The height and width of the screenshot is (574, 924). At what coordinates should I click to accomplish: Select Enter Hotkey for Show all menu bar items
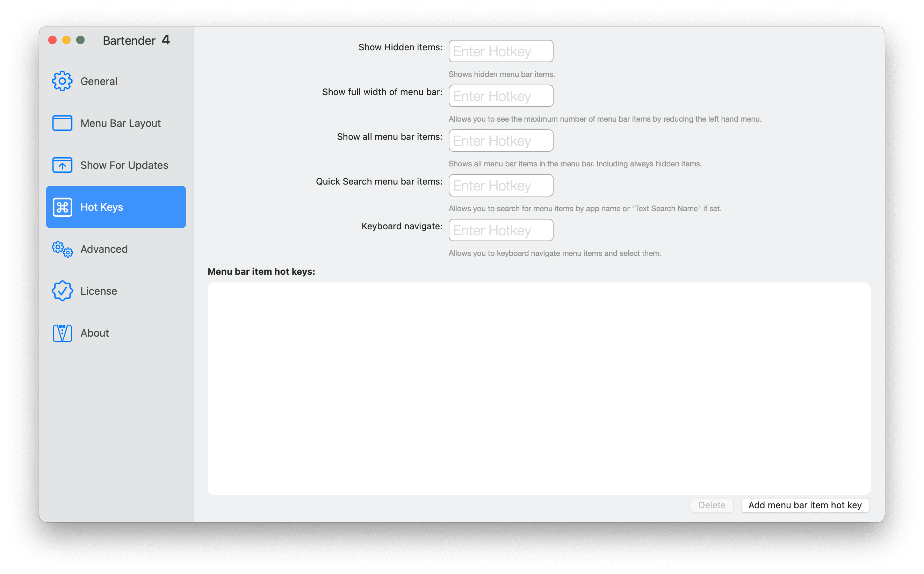pos(500,140)
